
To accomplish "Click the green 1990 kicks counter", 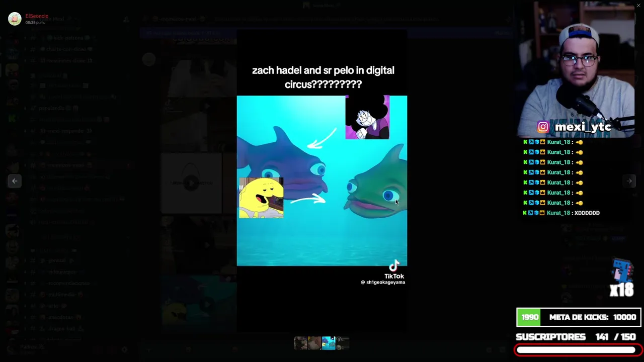I will click(x=530, y=317).
